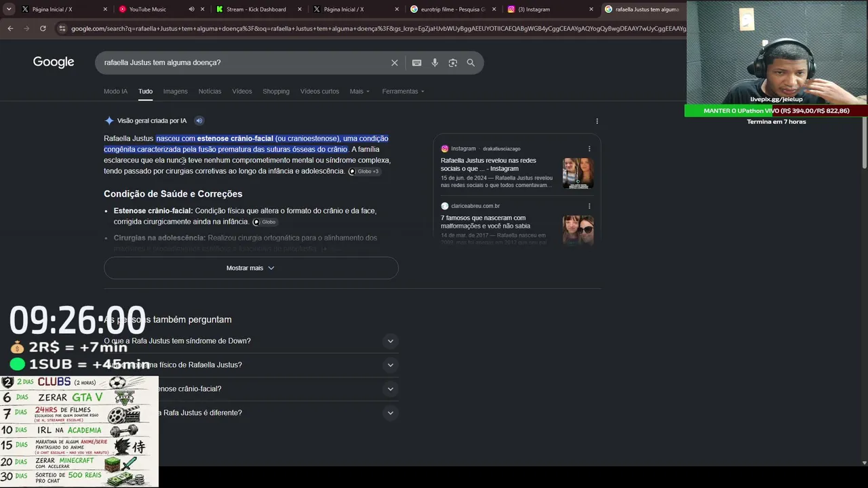Start a voice search with the microphone
The image size is (868, 488).
[435, 63]
